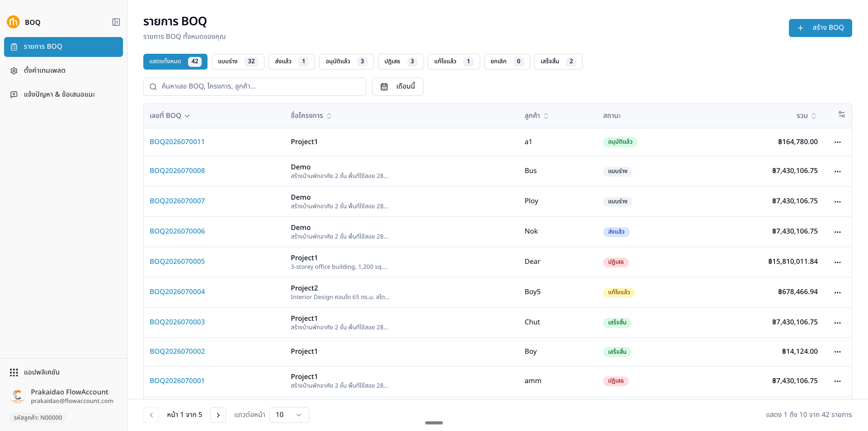Select the rejected status tab with 3
Image resolution: width=868 pixels, height=431 pixels.
pos(401,61)
